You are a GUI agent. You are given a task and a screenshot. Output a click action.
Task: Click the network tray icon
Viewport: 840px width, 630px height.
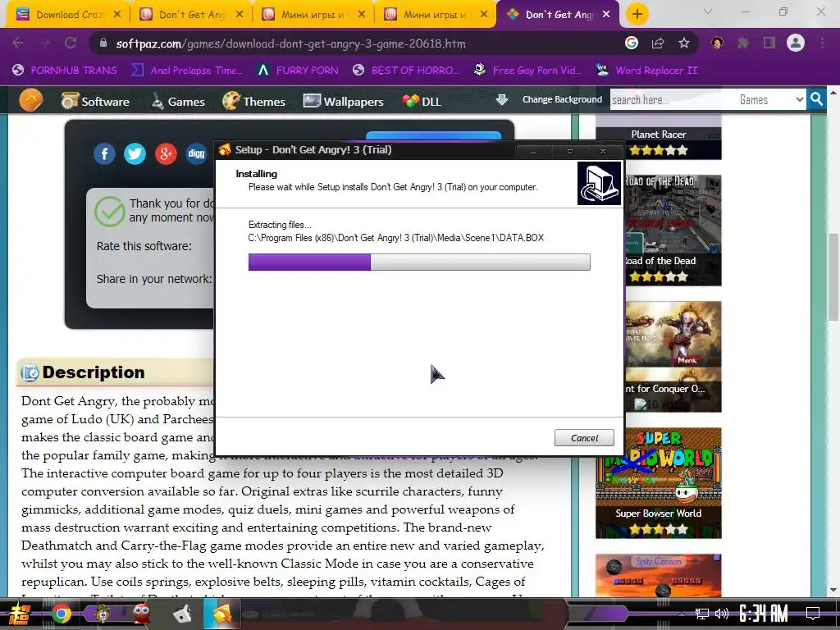click(x=702, y=614)
